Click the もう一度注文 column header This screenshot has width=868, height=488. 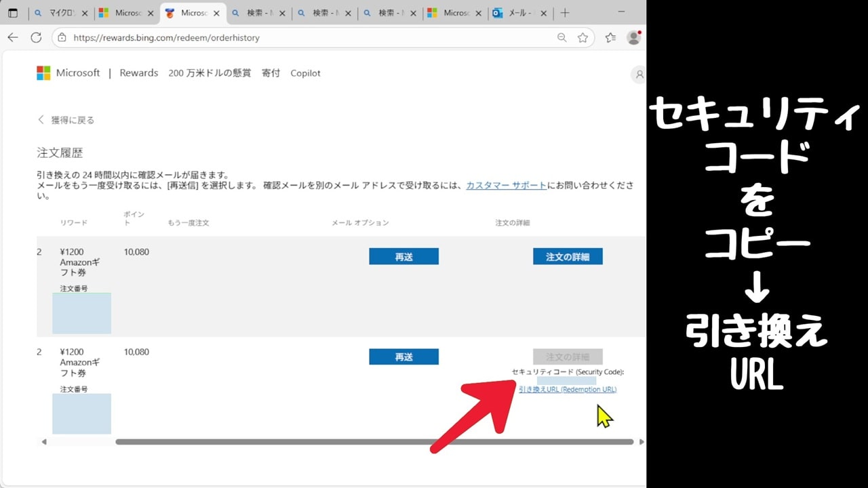pos(188,223)
